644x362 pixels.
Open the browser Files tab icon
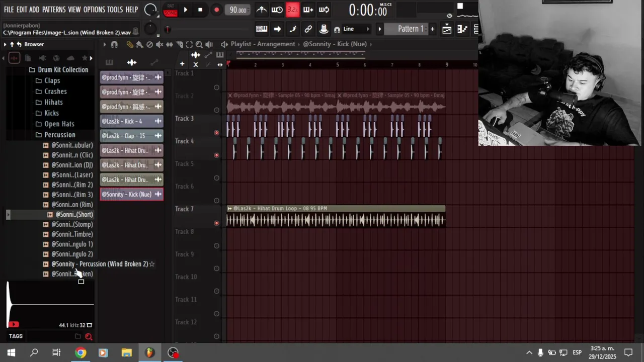pyautogui.click(x=28, y=58)
